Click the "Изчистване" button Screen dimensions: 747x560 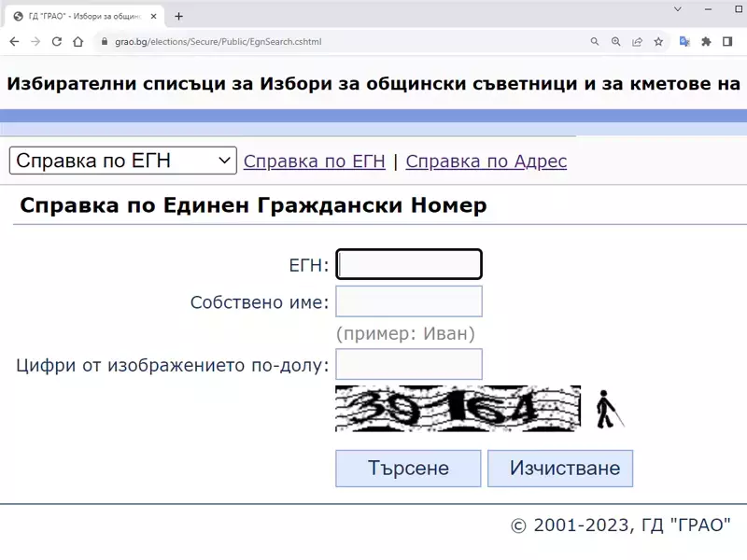coord(560,468)
